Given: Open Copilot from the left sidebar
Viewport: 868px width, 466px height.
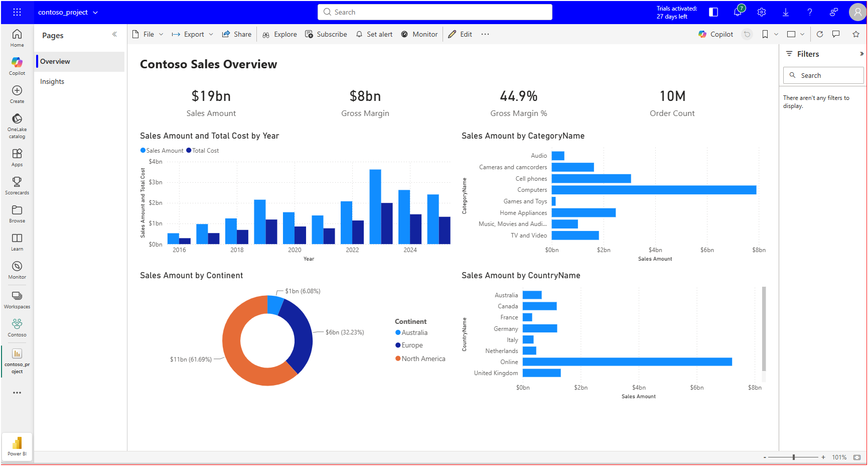Looking at the screenshot, I should pos(17,66).
